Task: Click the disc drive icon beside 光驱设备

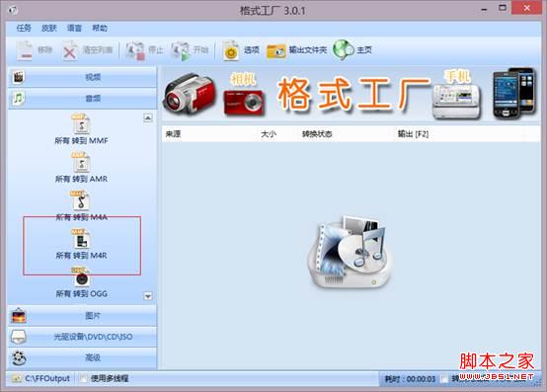Action: click(19, 337)
